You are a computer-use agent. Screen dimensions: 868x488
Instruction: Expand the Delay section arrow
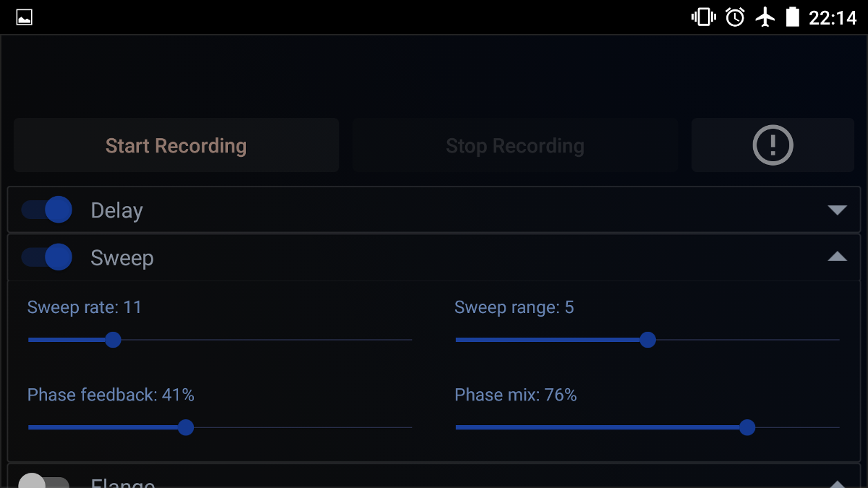coord(837,210)
